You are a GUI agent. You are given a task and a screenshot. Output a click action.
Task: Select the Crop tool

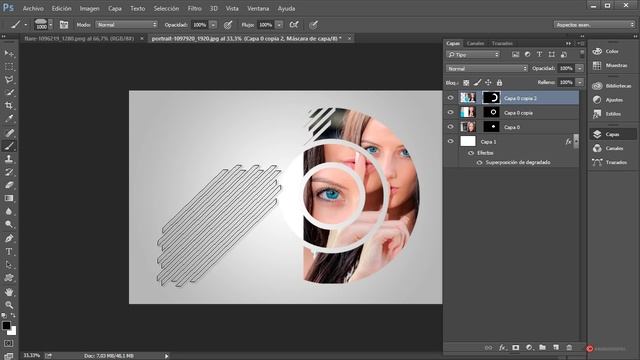(x=9, y=106)
